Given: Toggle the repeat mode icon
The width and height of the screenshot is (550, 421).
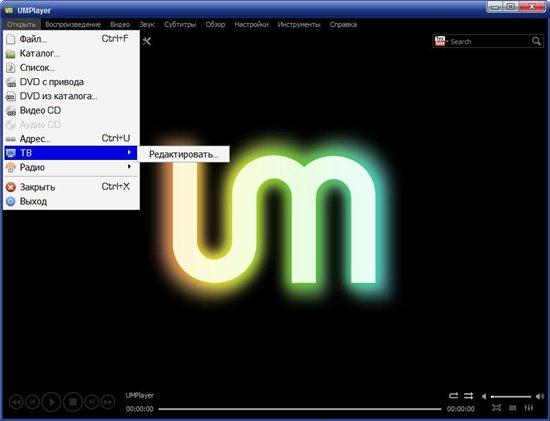Looking at the screenshot, I should click(454, 396).
